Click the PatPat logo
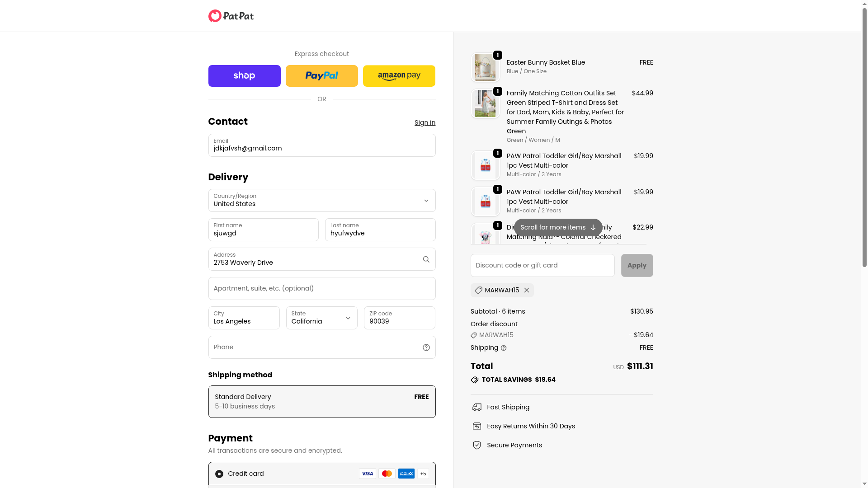Image resolution: width=868 pixels, height=488 pixels. [x=231, y=16]
